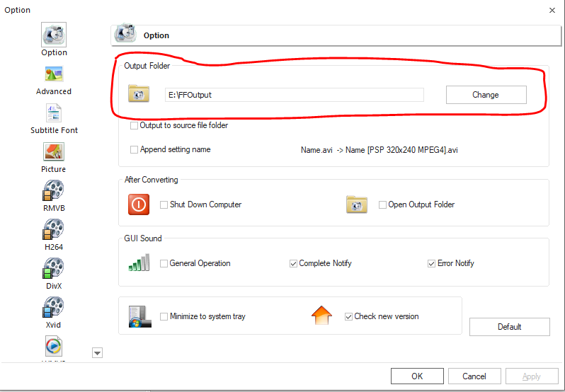Tick the Append setting name checkbox

135,150
